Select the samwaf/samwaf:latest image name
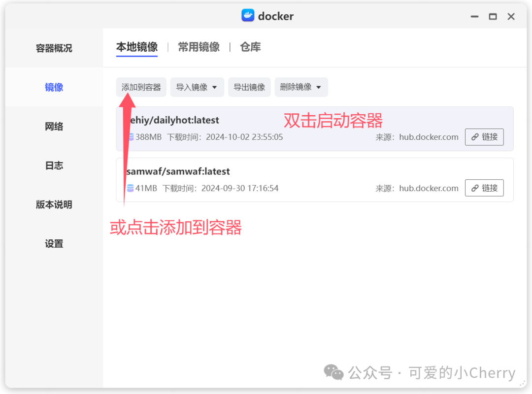 coord(178,171)
